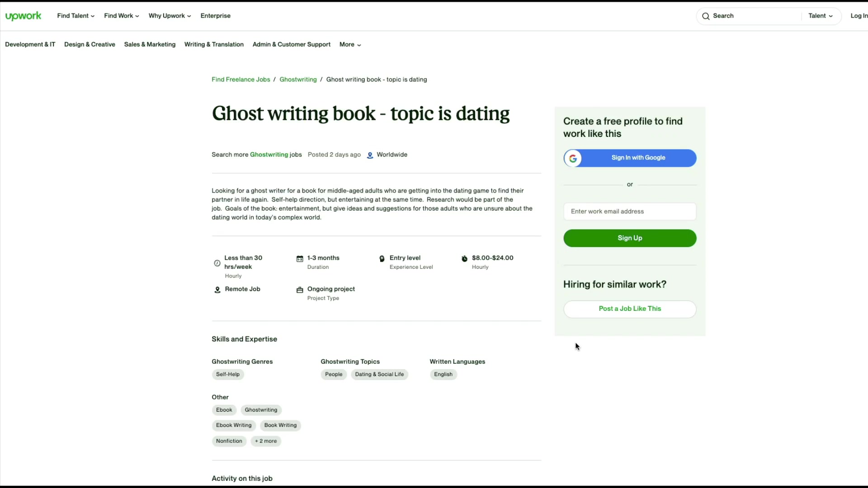Viewport: 868px width, 488px height.
Task: Click the clock icon beside hours per week
Action: click(217, 263)
